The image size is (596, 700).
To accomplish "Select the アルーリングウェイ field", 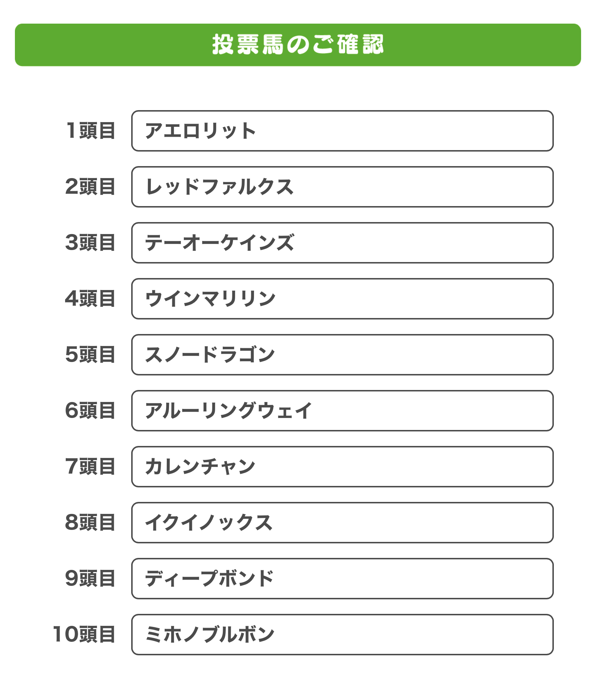I will pos(342,411).
